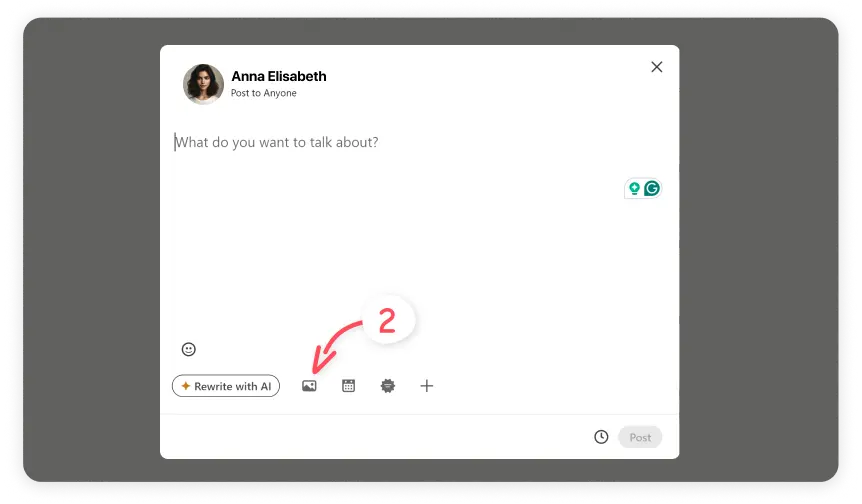
Task: Click the Rewrite with AI button
Action: [x=226, y=386]
